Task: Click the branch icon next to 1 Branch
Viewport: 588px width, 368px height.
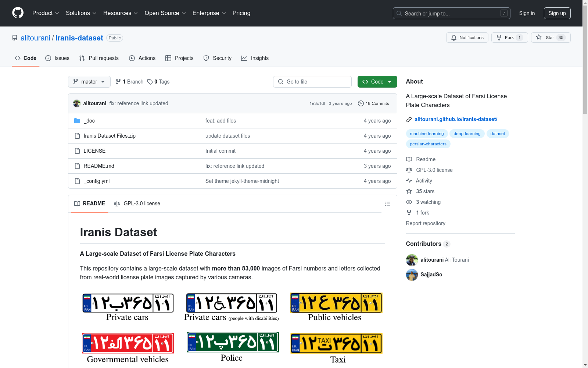Action: [118, 82]
